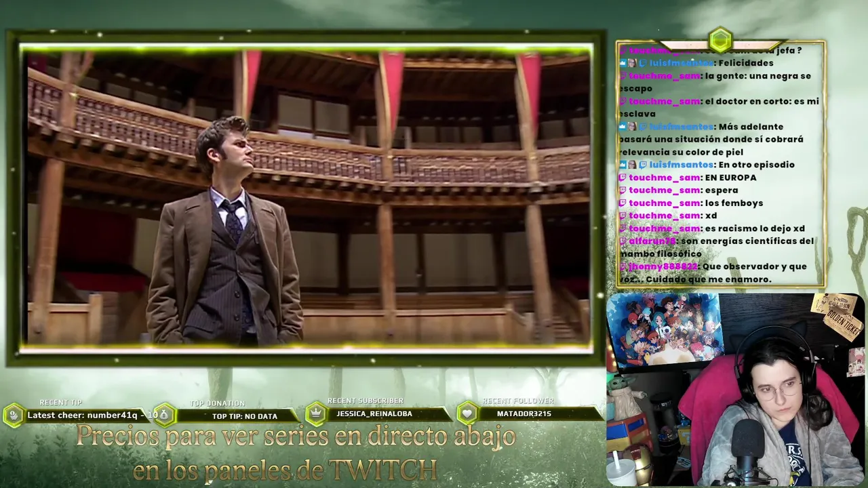Click the Twitch badge on the EN EUROPA message
Screen dimensions: 868x488
pos(623,178)
